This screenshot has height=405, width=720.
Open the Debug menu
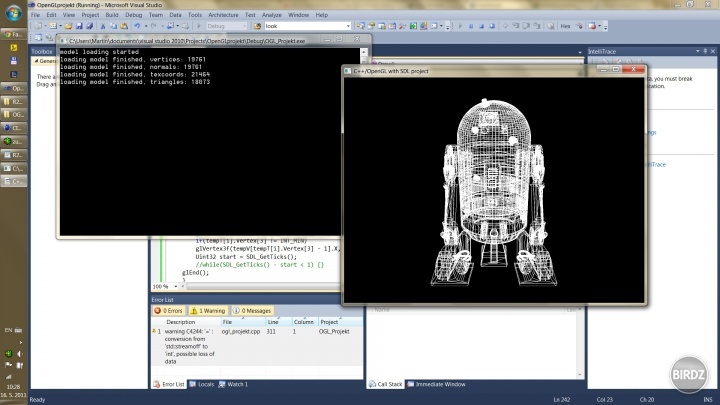(x=134, y=15)
